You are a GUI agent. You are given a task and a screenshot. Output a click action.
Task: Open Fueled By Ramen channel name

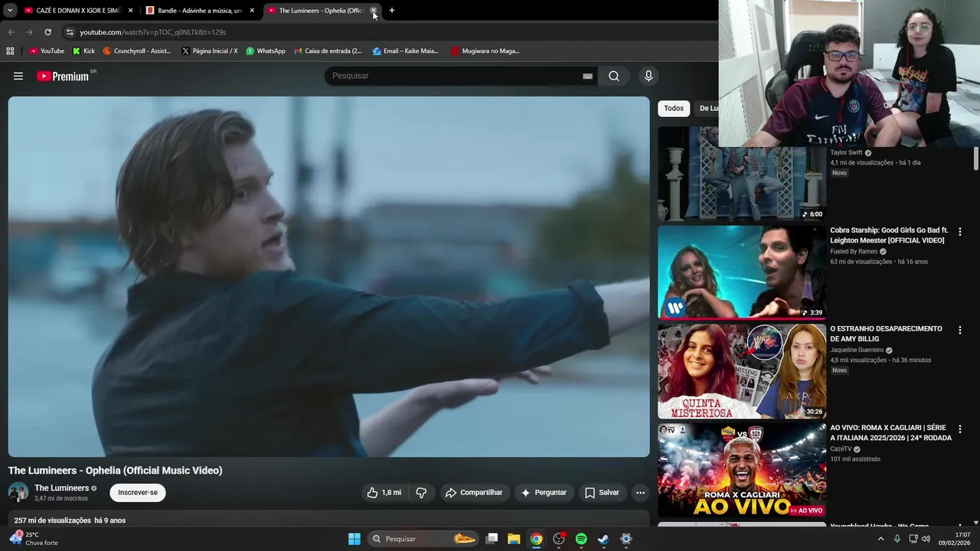[854, 252]
